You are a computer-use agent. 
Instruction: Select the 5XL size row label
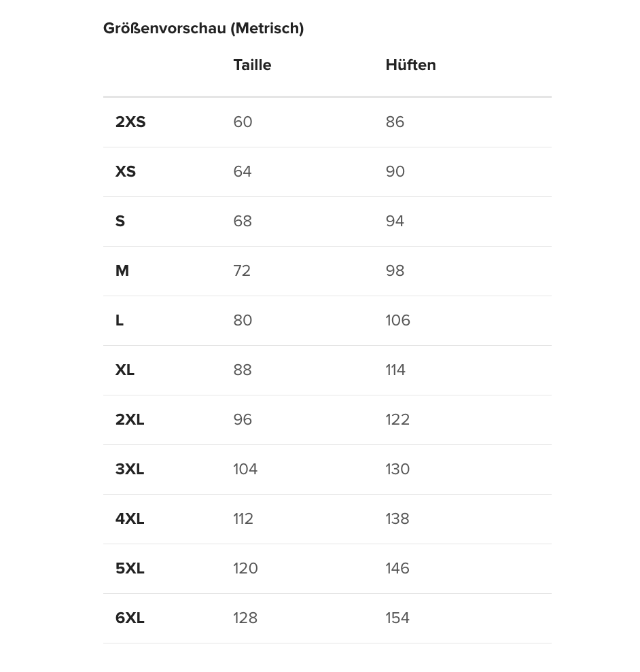pos(130,569)
